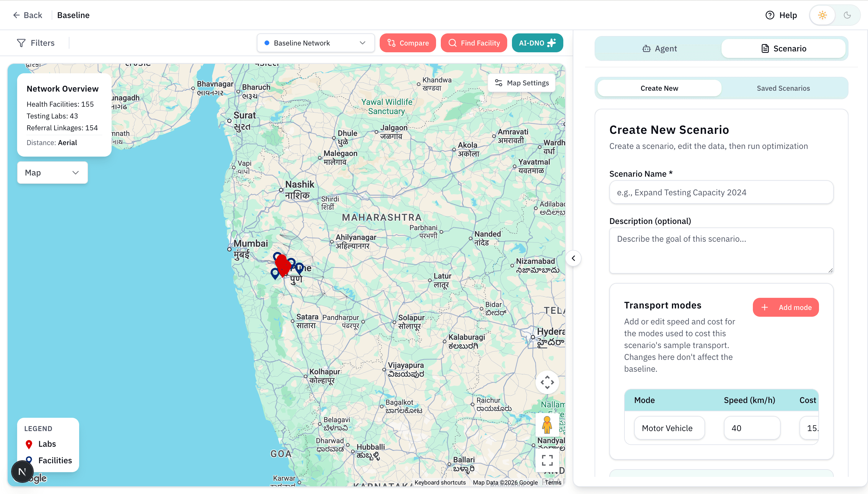Click 'Testing Labs: 43' text
This screenshot has height=494, width=868.
tap(52, 116)
